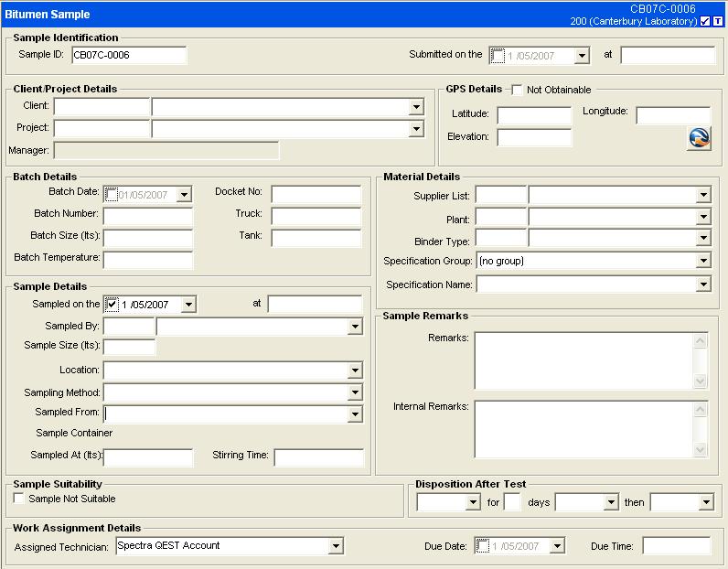Check the Sample Not Suitable box
The image size is (728, 569).
pyautogui.click(x=19, y=499)
